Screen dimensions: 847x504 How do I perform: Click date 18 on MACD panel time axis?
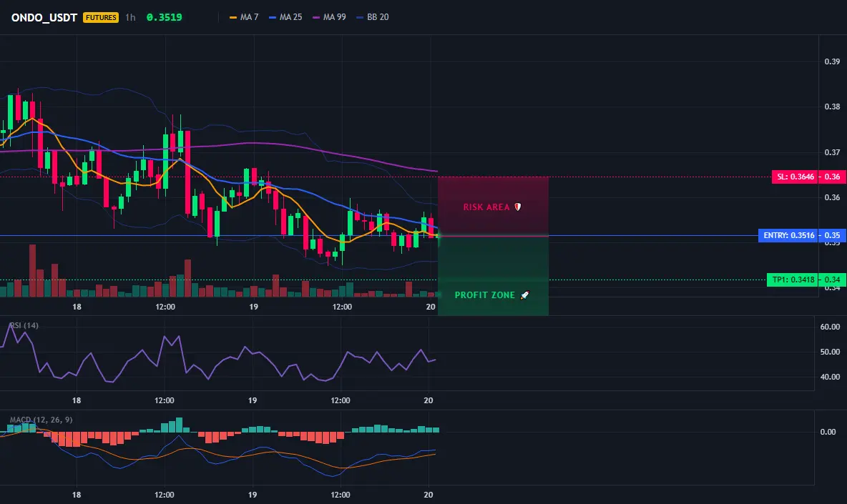point(76,495)
